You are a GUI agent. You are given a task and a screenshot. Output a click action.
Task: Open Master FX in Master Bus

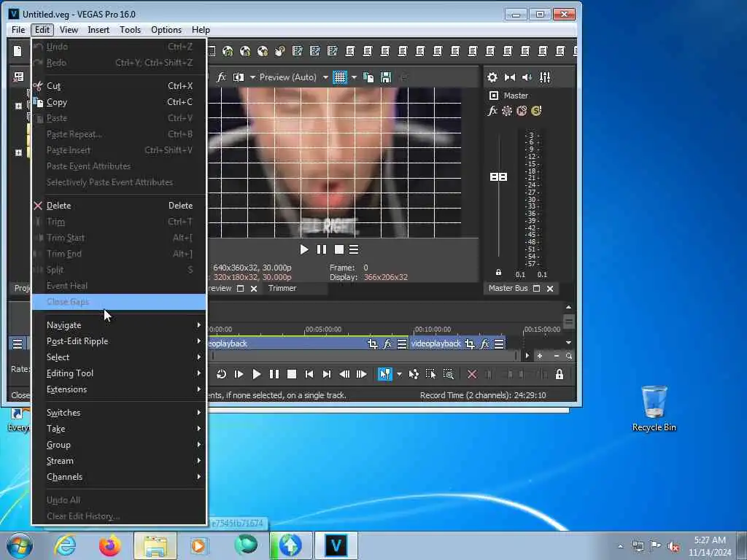[492, 111]
